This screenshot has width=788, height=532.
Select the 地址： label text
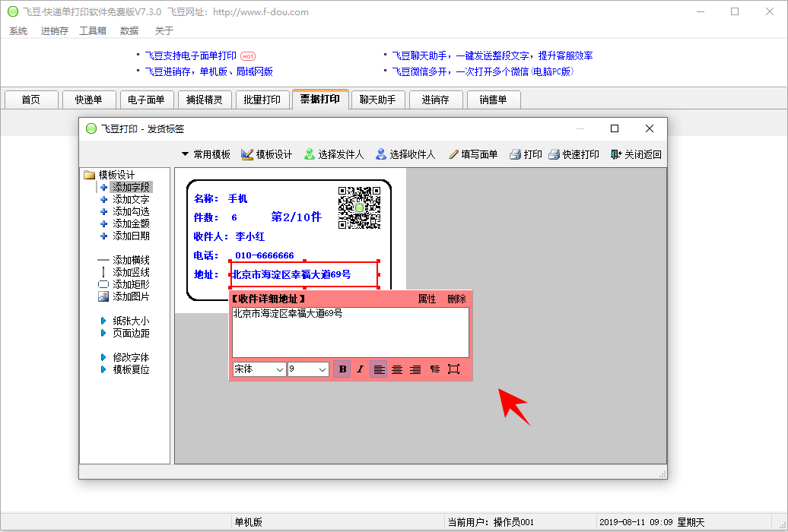click(206, 275)
